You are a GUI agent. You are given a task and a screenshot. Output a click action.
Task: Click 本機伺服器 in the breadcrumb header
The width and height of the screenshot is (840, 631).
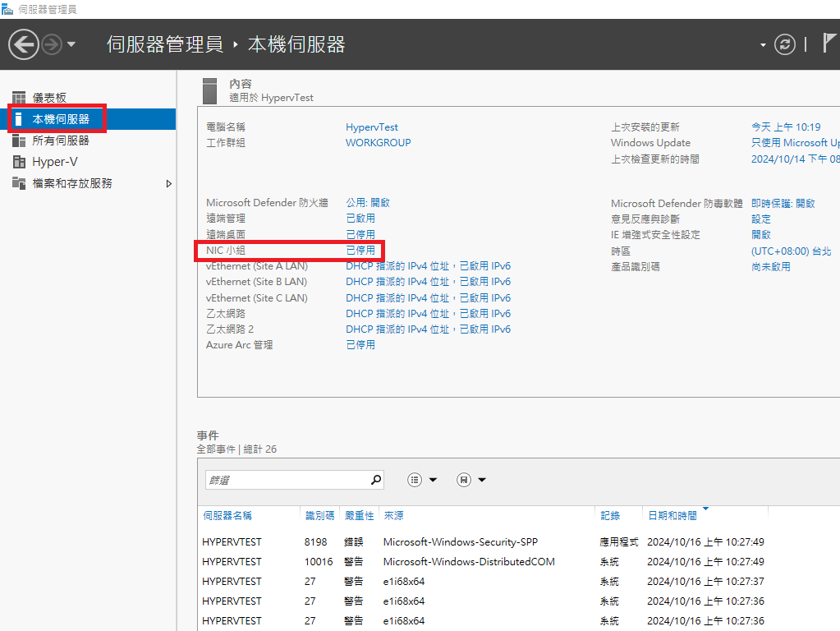(x=296, y=44)
